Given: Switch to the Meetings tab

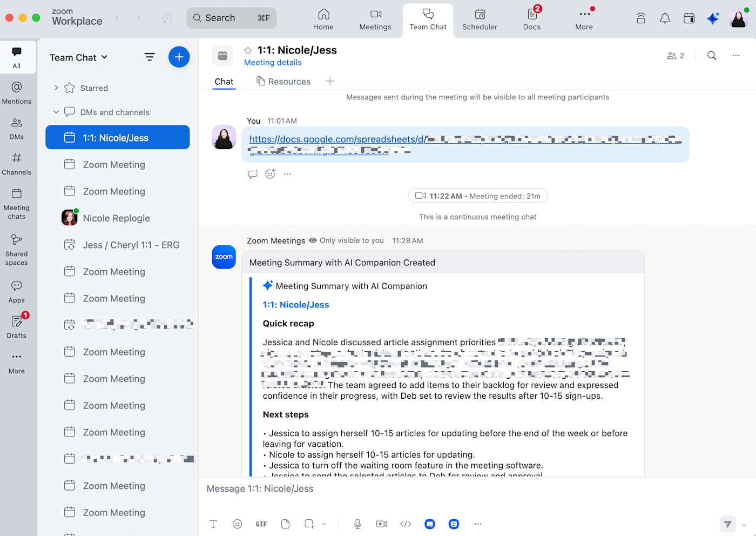Looking at the screenshot, I should [375, 20].
